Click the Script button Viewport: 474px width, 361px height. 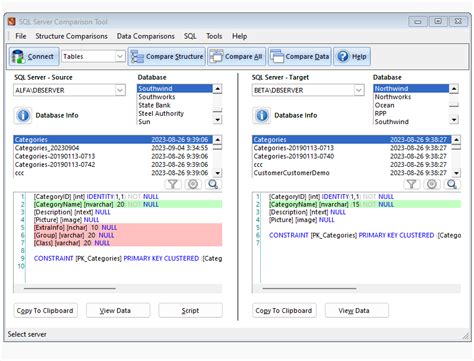[190, 310]
